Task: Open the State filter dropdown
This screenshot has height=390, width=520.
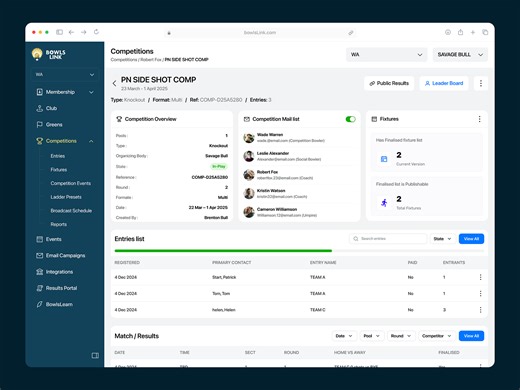Action: pos(442,239)
